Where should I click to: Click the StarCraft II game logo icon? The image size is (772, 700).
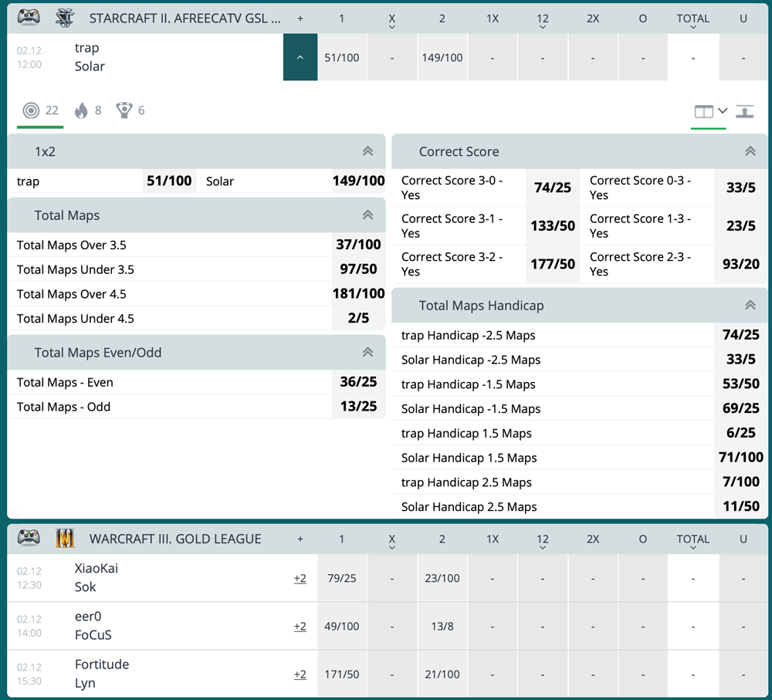pos(65,19)
